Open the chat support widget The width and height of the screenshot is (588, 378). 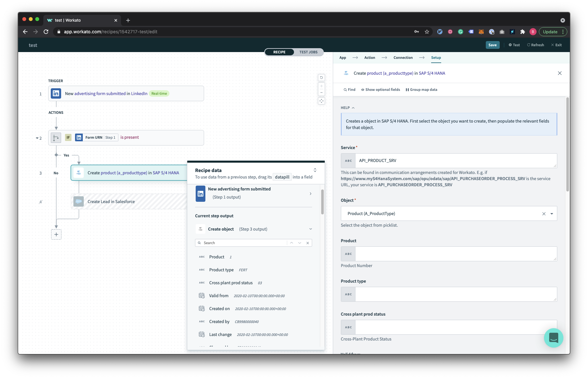553,338
